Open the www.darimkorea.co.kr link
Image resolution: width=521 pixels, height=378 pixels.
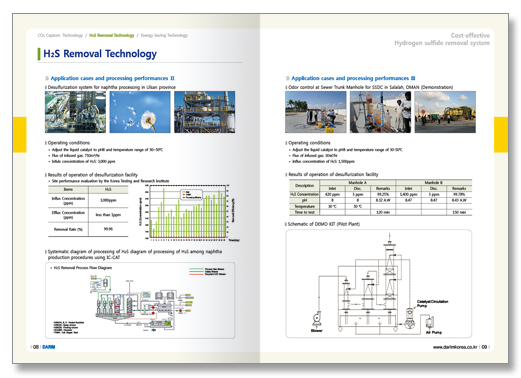(455, 347)
